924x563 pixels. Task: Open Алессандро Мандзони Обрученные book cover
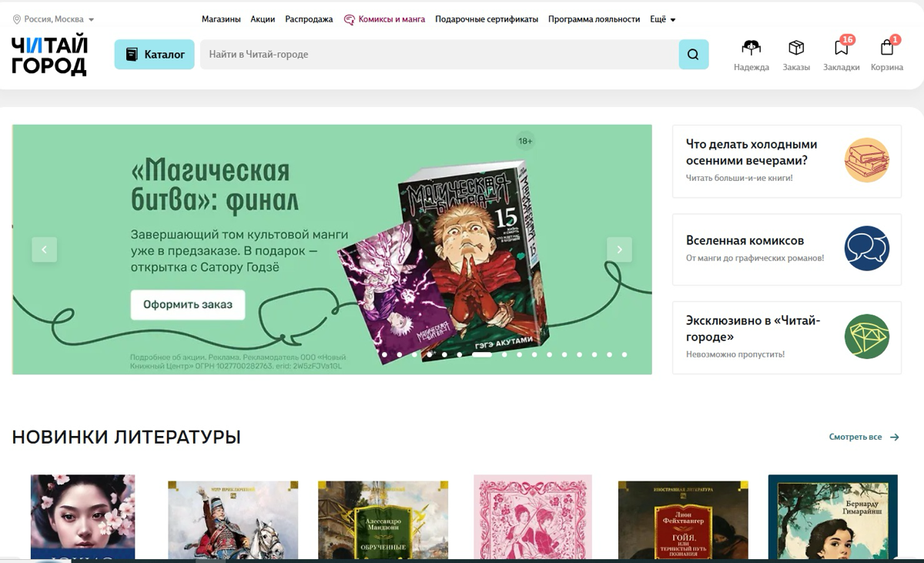coord(383,521)
